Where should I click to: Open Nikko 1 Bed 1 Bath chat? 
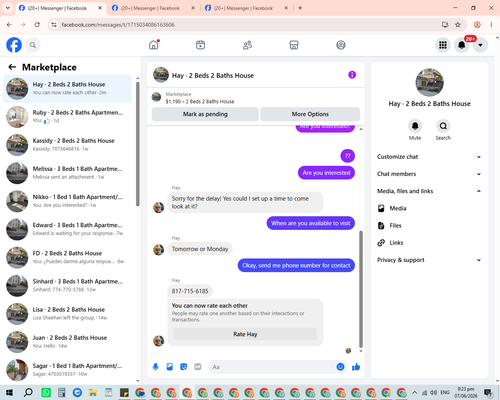[67, 201]
